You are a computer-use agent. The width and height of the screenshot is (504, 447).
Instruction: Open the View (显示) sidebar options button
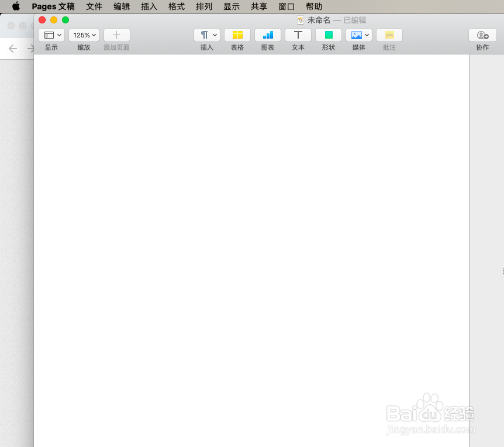click(x=51, y=35)
